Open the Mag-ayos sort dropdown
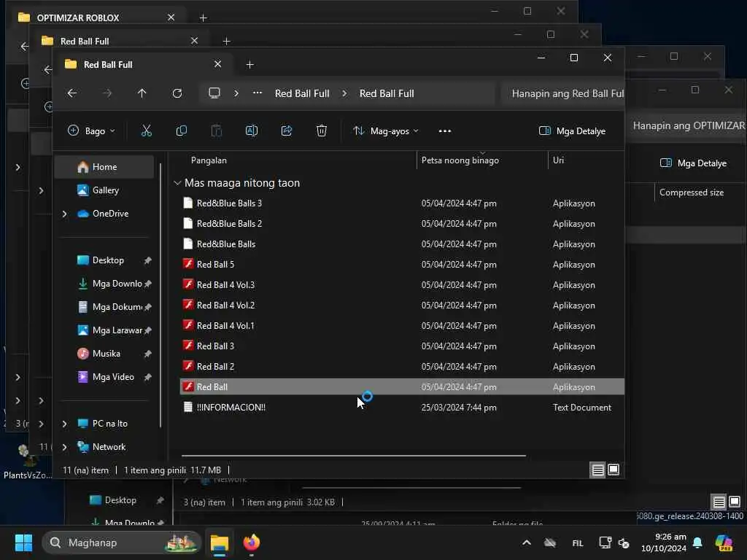Viewport: 747px width, 560px height. tap(386, 131)
